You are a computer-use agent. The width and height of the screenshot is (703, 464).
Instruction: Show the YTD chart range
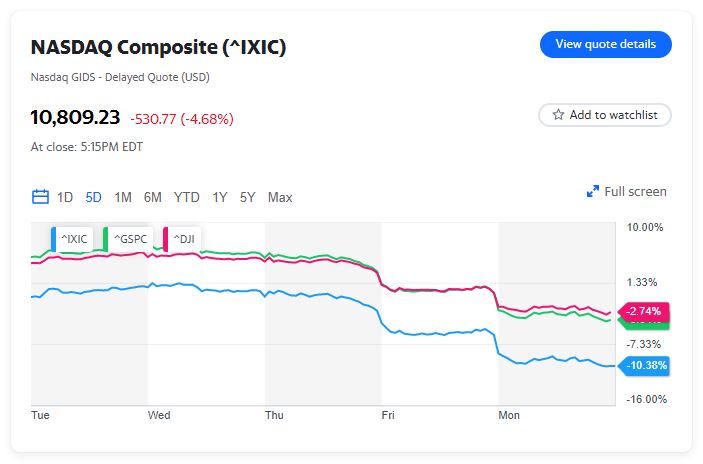click(x=187, y=197)
